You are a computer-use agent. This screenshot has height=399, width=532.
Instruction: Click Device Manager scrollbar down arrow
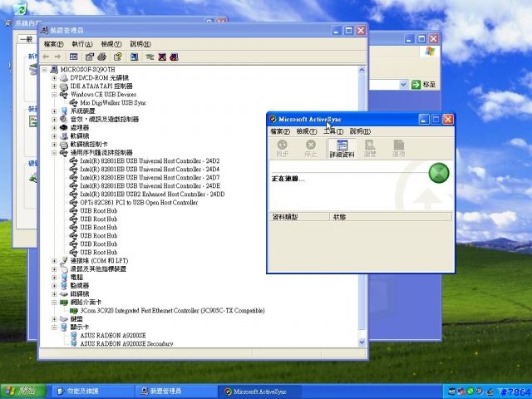pyautogui.click(x=362, y=342)
